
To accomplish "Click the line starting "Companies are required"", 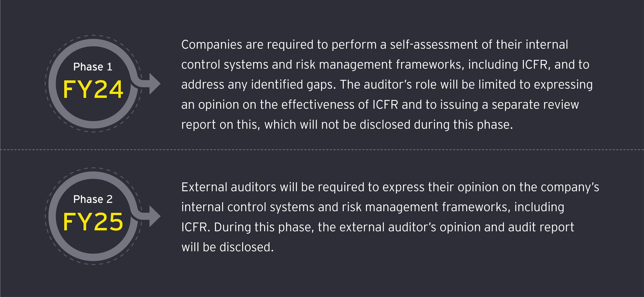I will [x=375, y=45].
